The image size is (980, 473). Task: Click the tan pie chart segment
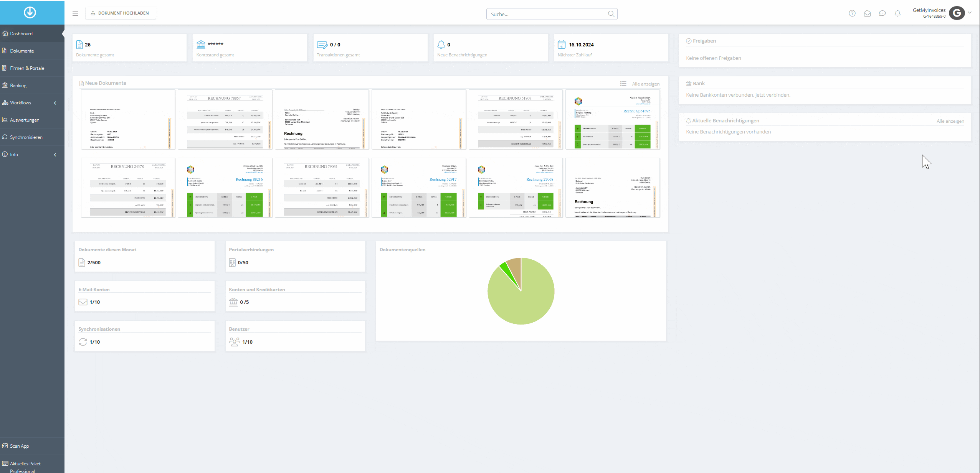tap(515, 269)
